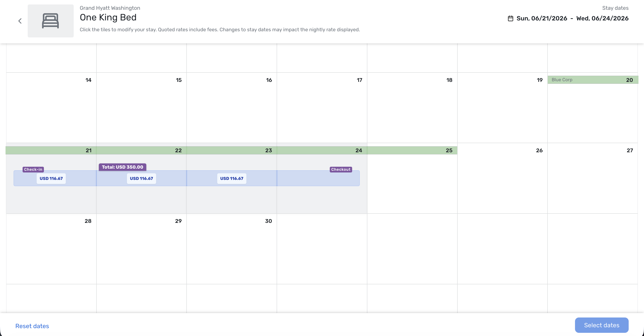Viewport: 644px width, 336px height.
Task: Click the check-in date Sun, 06/21/2026
Action: click(x=542, y=19)
